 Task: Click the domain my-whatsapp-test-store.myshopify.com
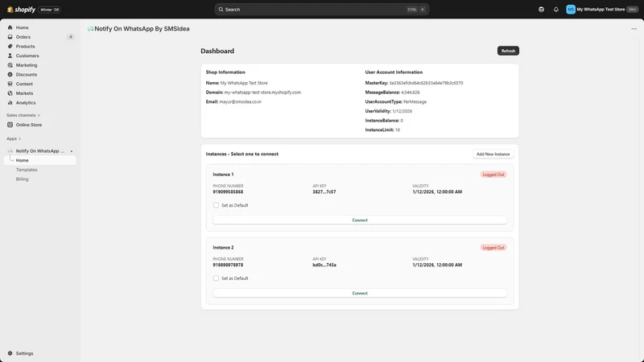click(x=262, y=93)
